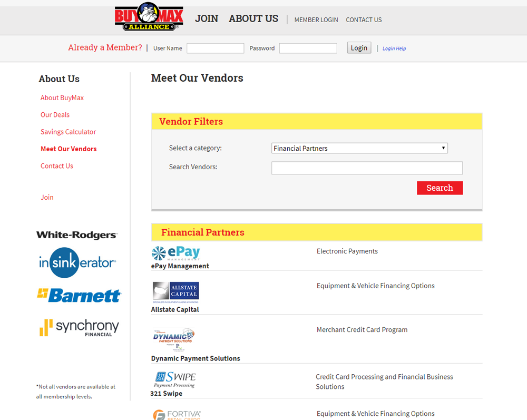This screenshot has width=527, height=420.
Task: Click the BuyMax Alliance logo
Action: [x=149, y=17]
